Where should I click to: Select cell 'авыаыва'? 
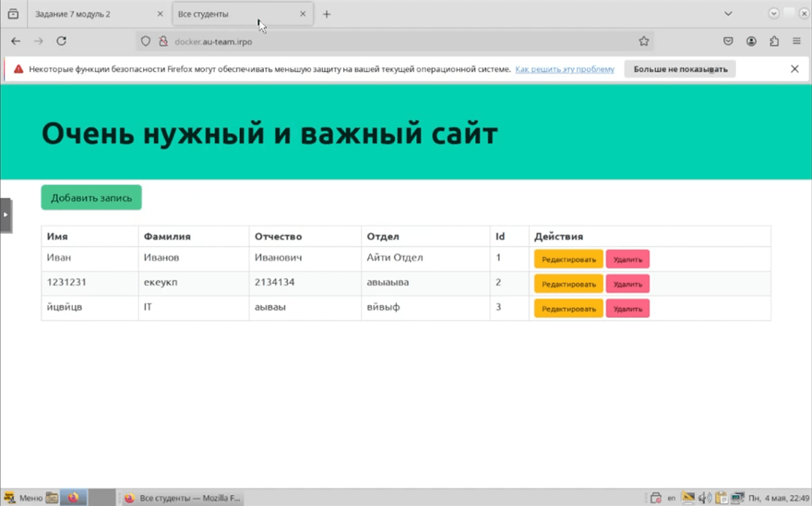[425, 283]
